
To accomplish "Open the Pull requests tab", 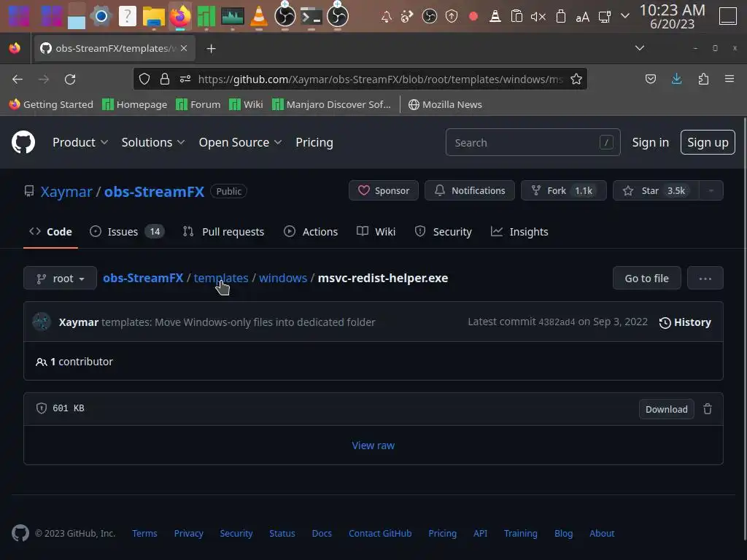I will pyautogui.click(x=223, y=231).
